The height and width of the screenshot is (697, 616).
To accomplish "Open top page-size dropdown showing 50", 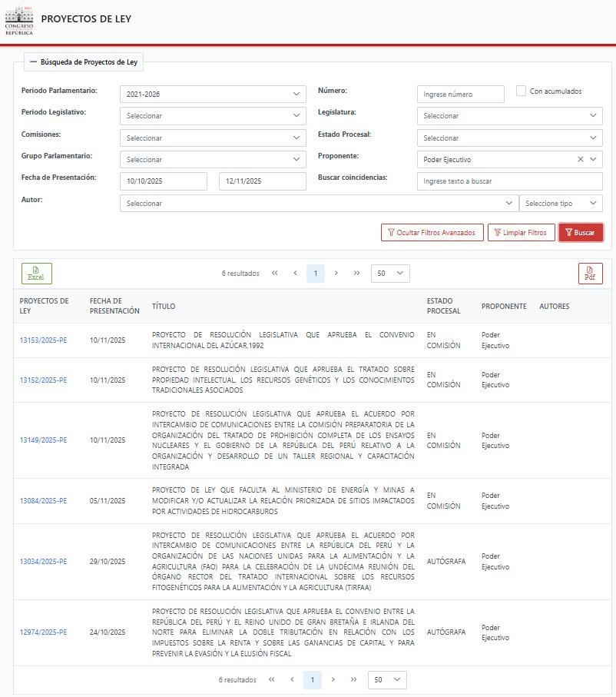I will click(x=390, y=274).
